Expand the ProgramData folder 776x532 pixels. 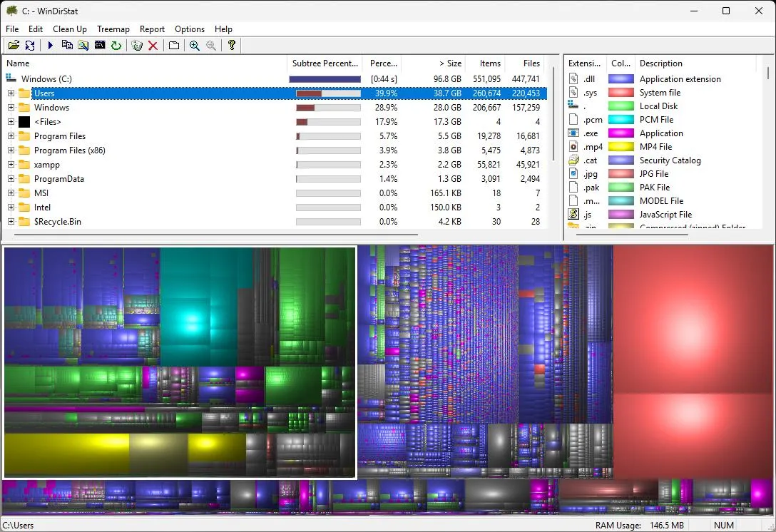point(11,179)
